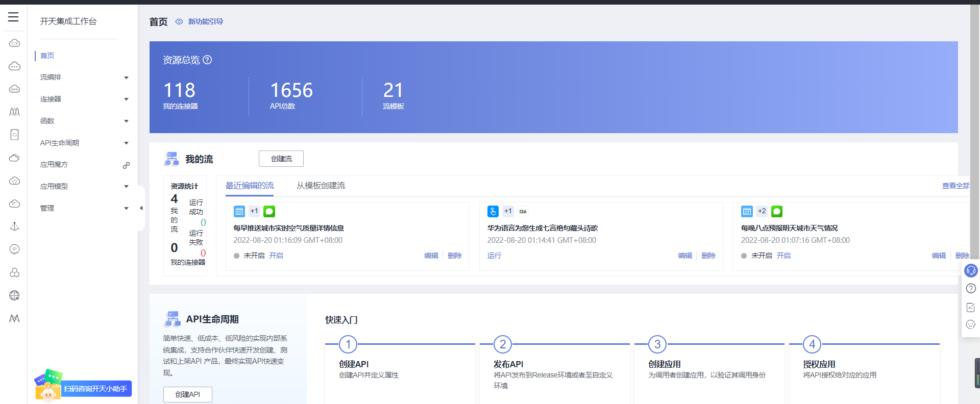Viewport: 980px width, 404px height.
Task: Click the 1656 API总数 statistic
Action: (291, 95)
